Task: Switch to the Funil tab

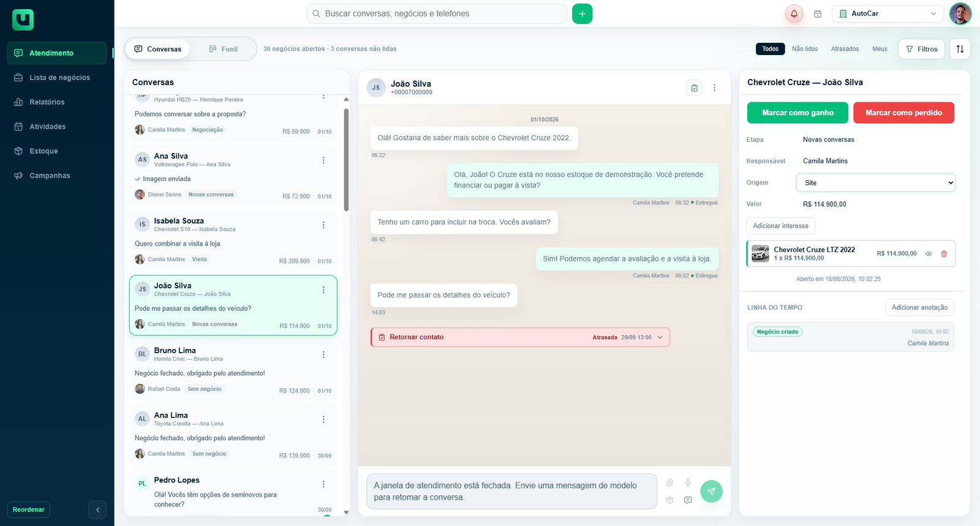Action: tap(223, 49)
